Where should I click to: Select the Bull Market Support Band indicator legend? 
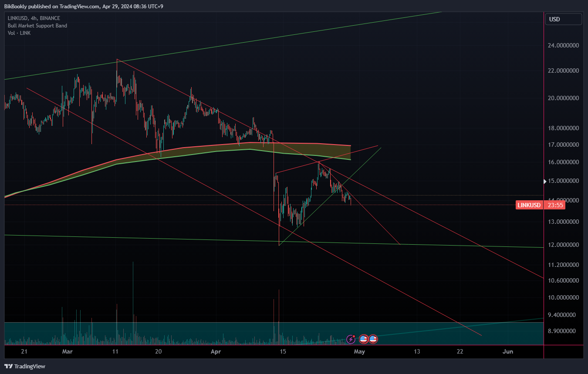pyautogui.click(x=37, y=26)
